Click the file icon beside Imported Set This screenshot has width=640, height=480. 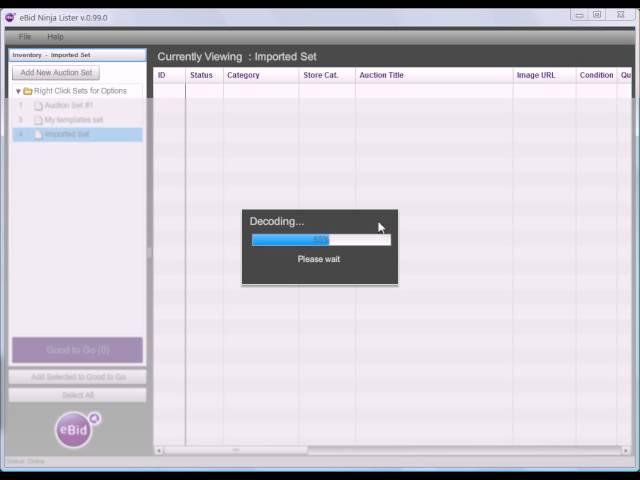pyautogui.click(x=38, y=134)
